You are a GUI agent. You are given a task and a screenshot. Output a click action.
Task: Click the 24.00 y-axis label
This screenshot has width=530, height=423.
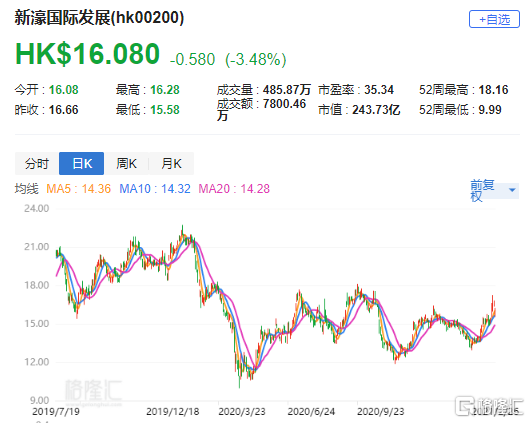pyautogui.click(x=37, y=209)
